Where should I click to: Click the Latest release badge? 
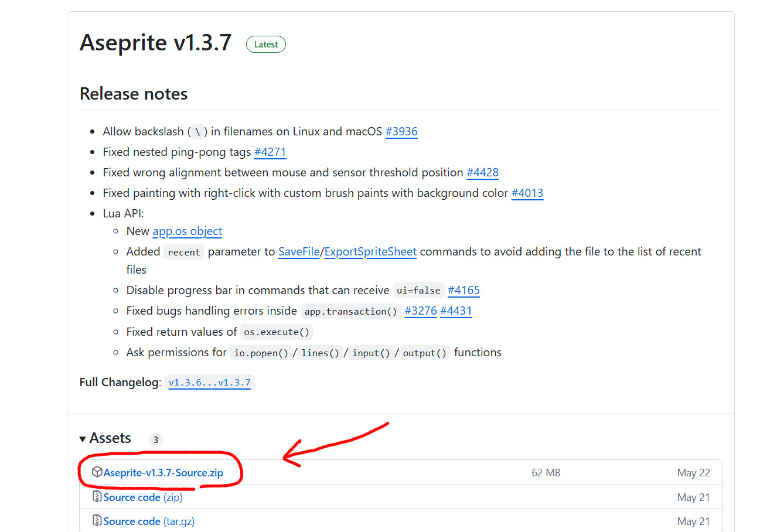click(x=265, y=44)
